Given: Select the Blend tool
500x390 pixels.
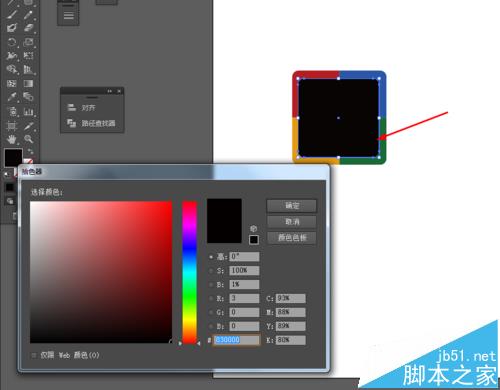Looking at the screenshot, I should (28, 97).
